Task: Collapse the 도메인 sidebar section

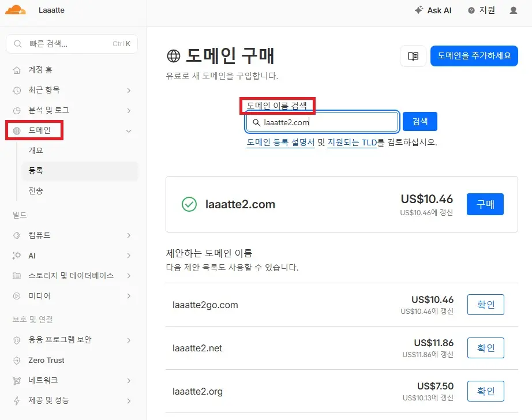Action: (128, 130)
